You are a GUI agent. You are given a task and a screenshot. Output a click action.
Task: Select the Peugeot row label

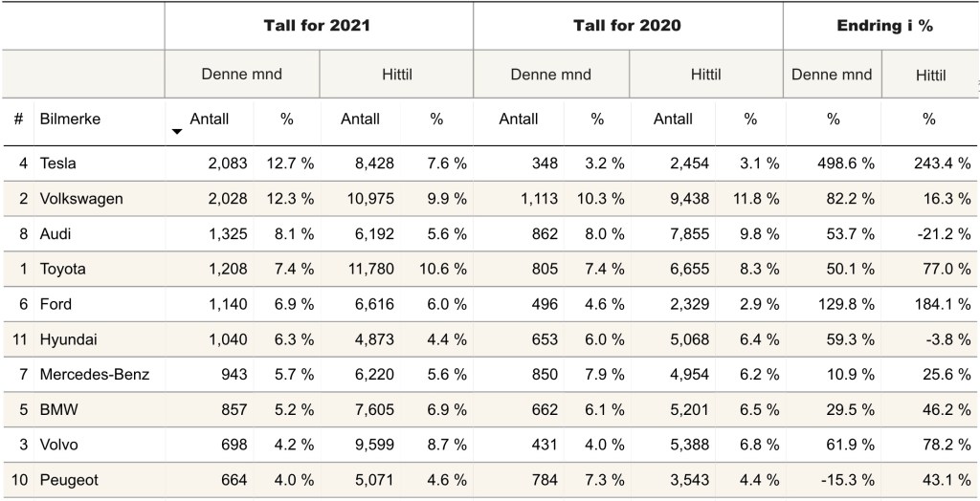(69, 480)
